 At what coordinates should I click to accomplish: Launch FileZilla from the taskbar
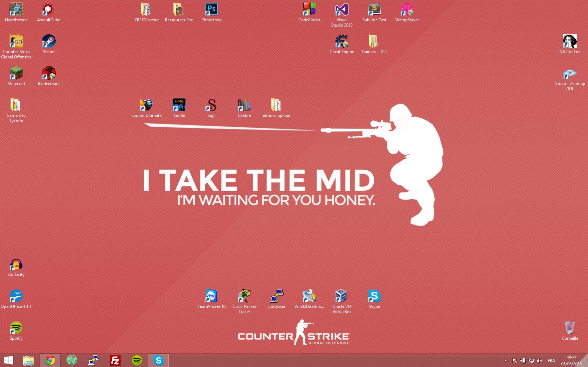coord(115,360)
